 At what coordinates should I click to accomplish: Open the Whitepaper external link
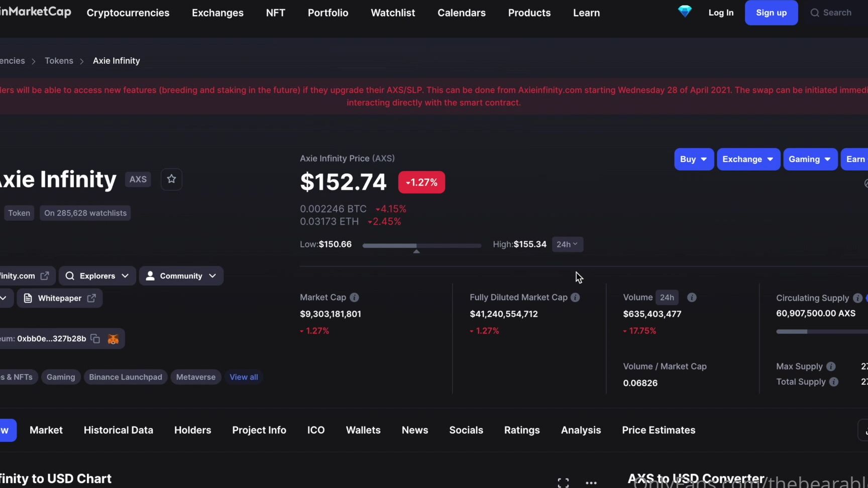pos(59,298)
